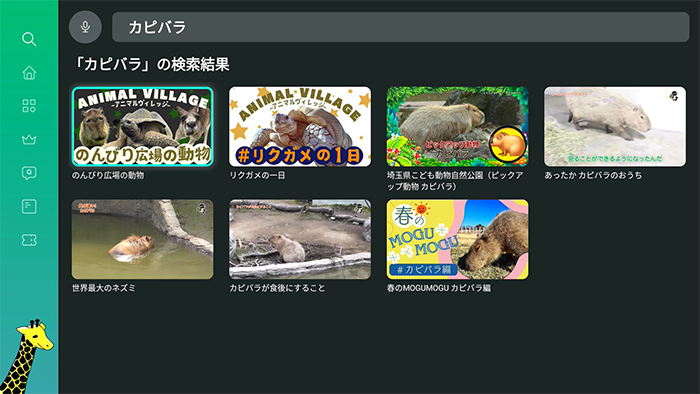This screenshot has width=700, height=394.
Task: Go to the home icon in the sidebar
Action: (29, 72)
